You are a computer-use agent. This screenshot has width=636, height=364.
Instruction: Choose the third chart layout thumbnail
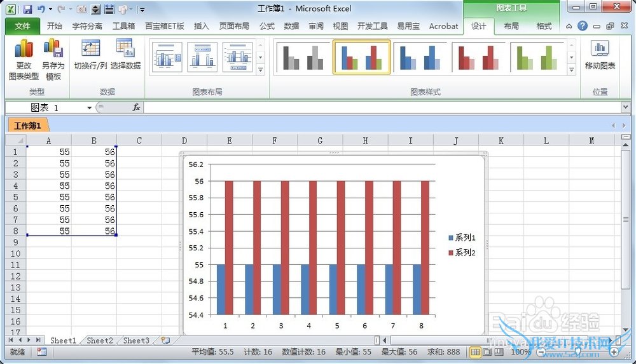pyautogui.click(x=237, y=58)
